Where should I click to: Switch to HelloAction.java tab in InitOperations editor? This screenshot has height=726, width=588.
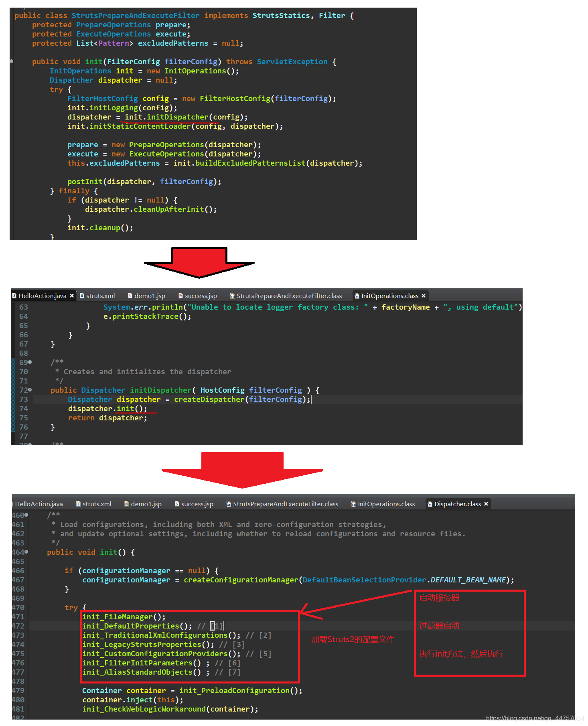43,296
